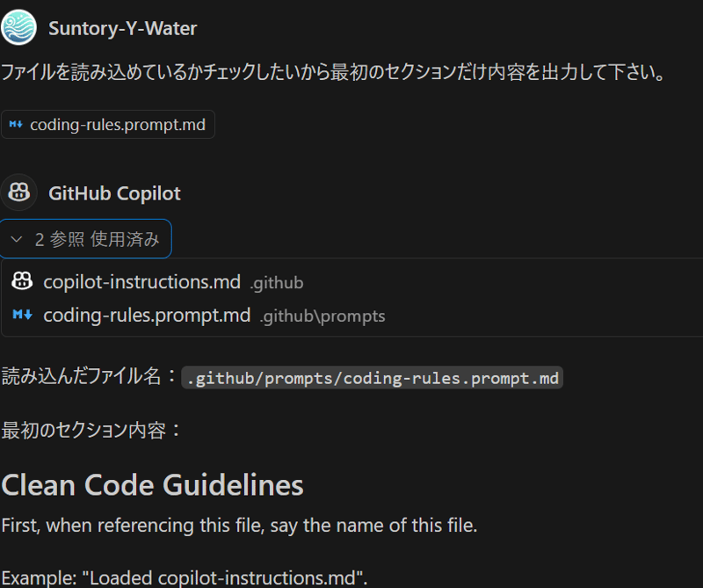Open the attached coding-rules.prompt.md chip
Image resolution: width=703 pixels, height=588 pixels.
pyautogui.click(x=117, y=125)
